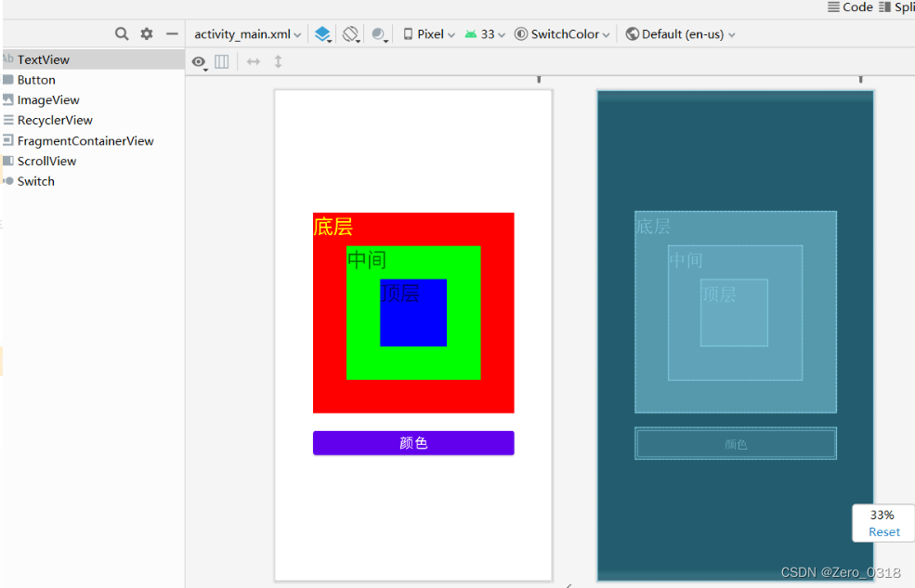
Task: Open Pixel device dropdown
Action: 429,34
